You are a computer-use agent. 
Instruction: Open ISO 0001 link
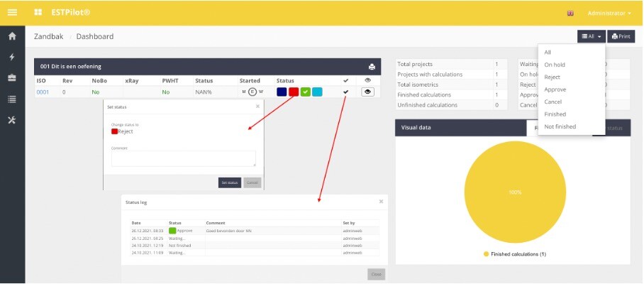coord(43,92)
